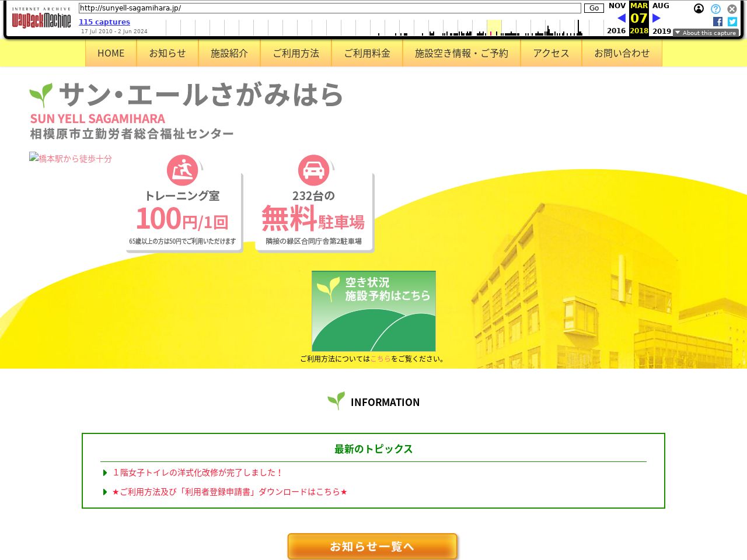Image resolution: width=747 pixels, height=560 pixels.
Task: Open the 115 captures link
Action: click(x=104, y=22)
